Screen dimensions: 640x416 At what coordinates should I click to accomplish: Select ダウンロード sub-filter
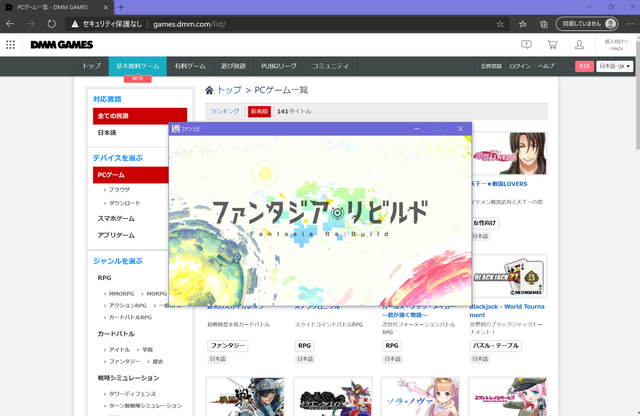point(124,203)
